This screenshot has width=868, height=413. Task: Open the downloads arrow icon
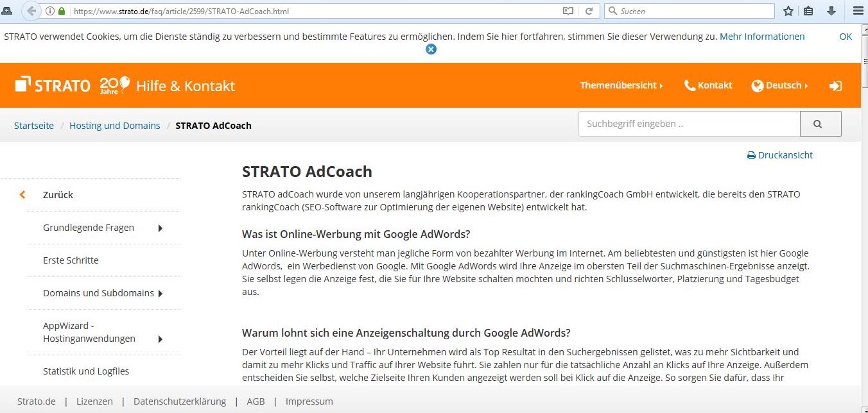[831, 11]
